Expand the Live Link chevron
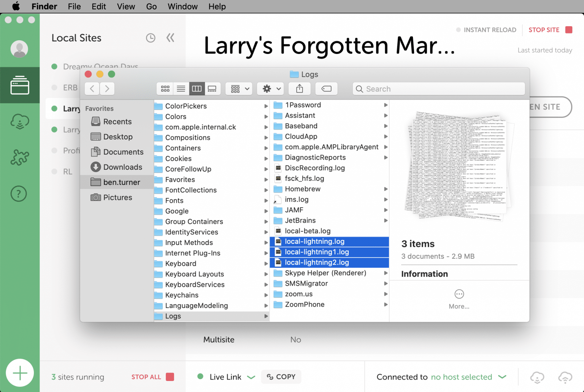The image size is (584, 392). pyautogui.click(x=251, y=377)
